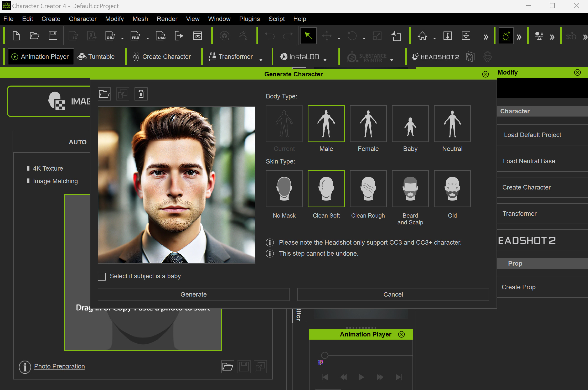The width and height of the screenshot is (588, 390).
Task: Click the Home view icon
Action: (x=422, y=36)
